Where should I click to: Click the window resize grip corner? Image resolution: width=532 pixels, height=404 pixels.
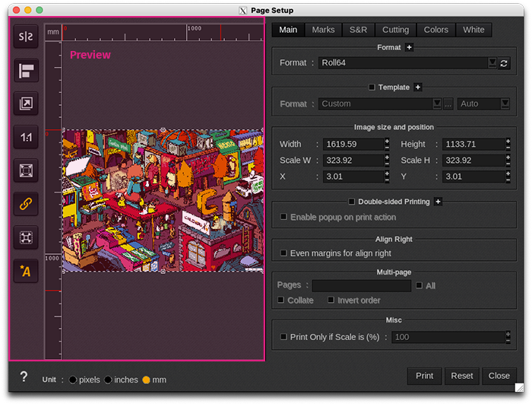pyautogui.click(x=519, y=387)
